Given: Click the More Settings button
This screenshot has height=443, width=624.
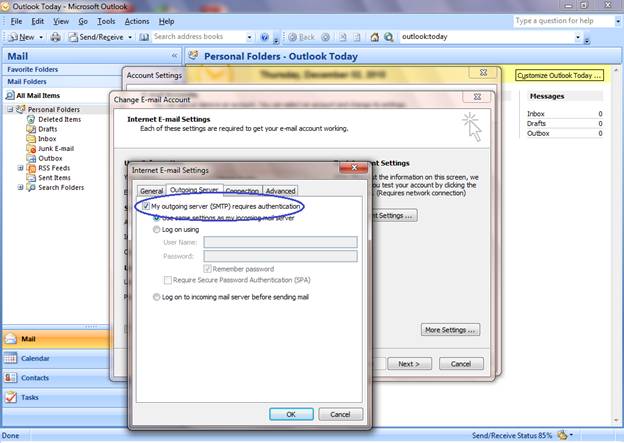Looking at the screenshot, I should coord(450,330).
